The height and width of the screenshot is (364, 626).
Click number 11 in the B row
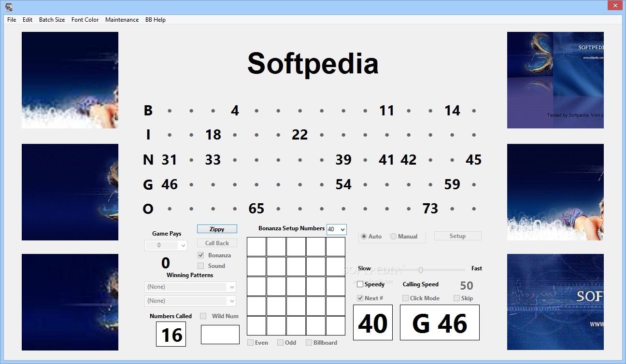(387, 111)
